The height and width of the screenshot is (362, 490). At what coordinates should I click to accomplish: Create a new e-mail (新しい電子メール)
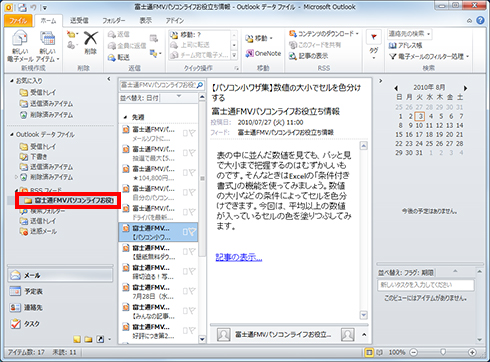20,46
